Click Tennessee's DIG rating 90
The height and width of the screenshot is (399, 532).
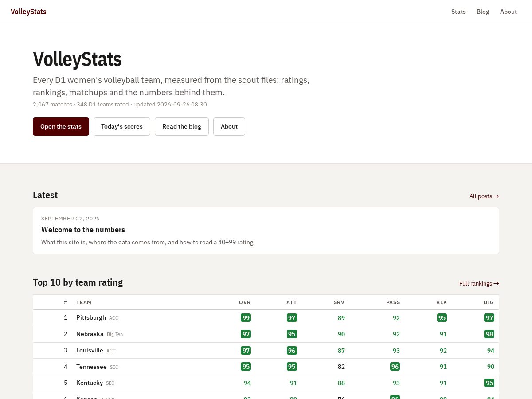point(491,367)
